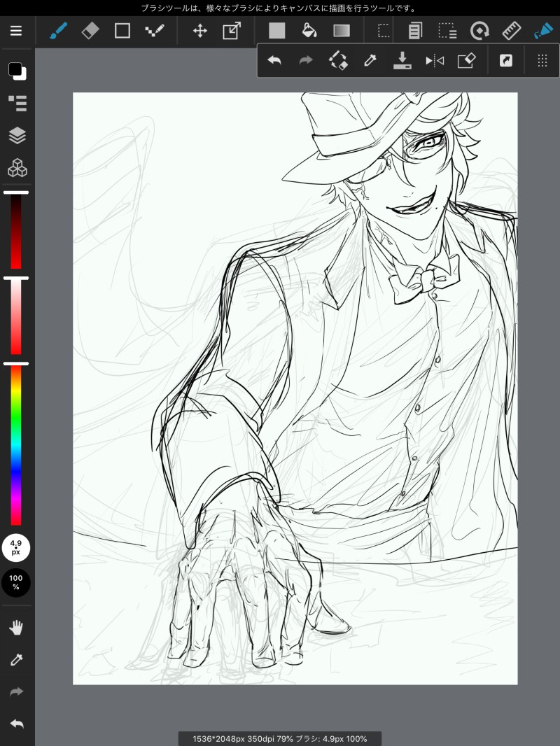Open the Layers panel
Screen dimensions: 560x746
pyautogui.click(x=17, y=136)
